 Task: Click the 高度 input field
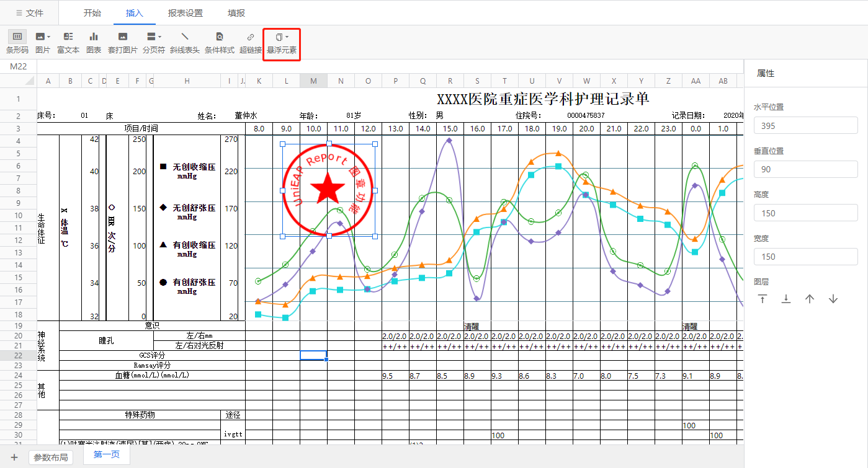[806, 213]
